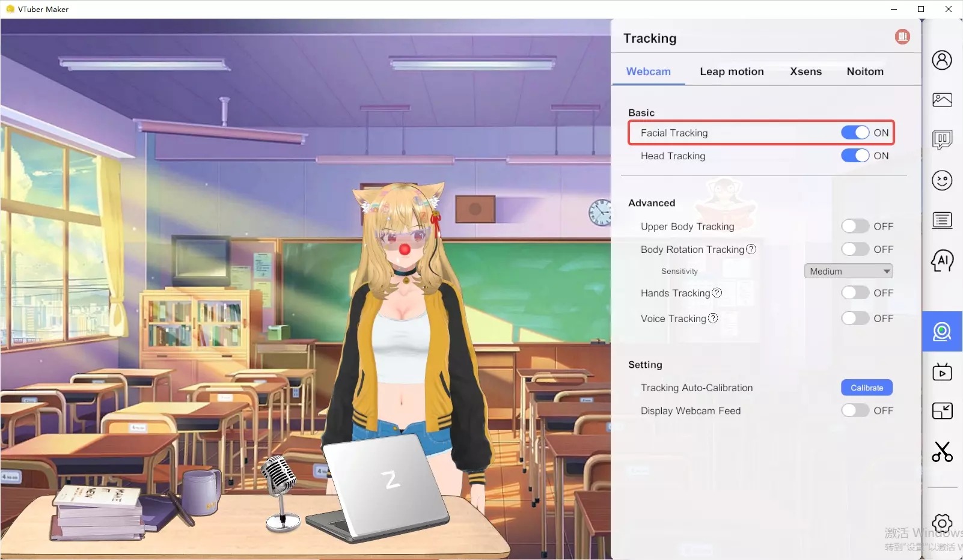Enable the Upper Body Tracking switch

855,226
